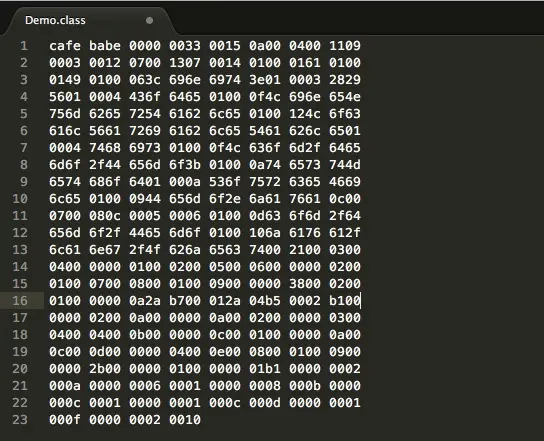
Task: Click hex value '0010' on line 23
Action: pyautogui.click(x=185, y=419)
